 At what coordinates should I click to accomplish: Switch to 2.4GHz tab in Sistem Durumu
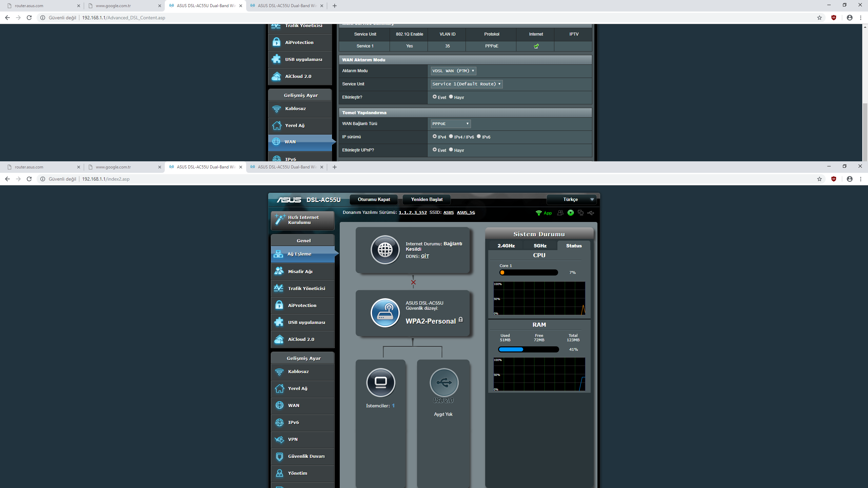[506, 246]
